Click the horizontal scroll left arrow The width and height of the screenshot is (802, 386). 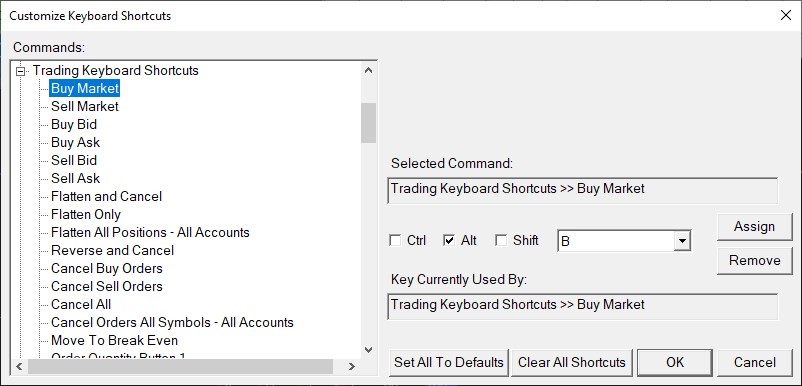click(x=19, y=366)
